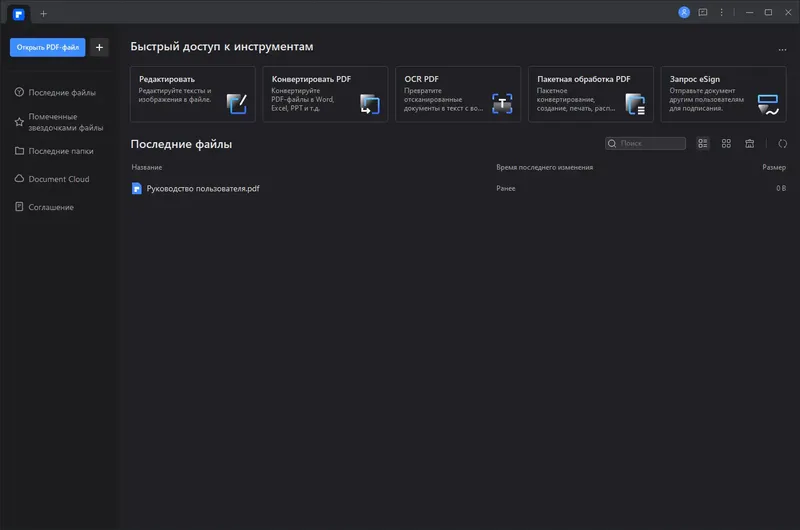Click the create PDF plus button

click(x=99, y=47)
